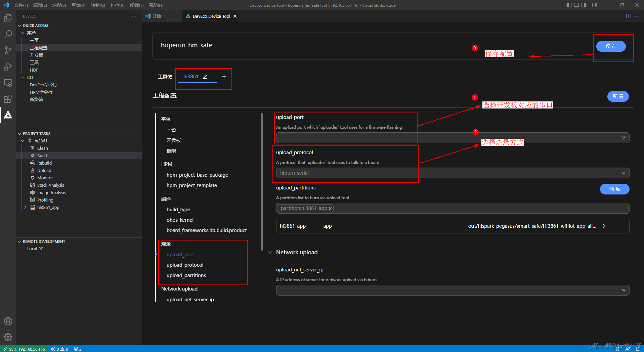Open the Search view in activity bar
This screenshot has width=644, height=352.
[x=8, y=34]
